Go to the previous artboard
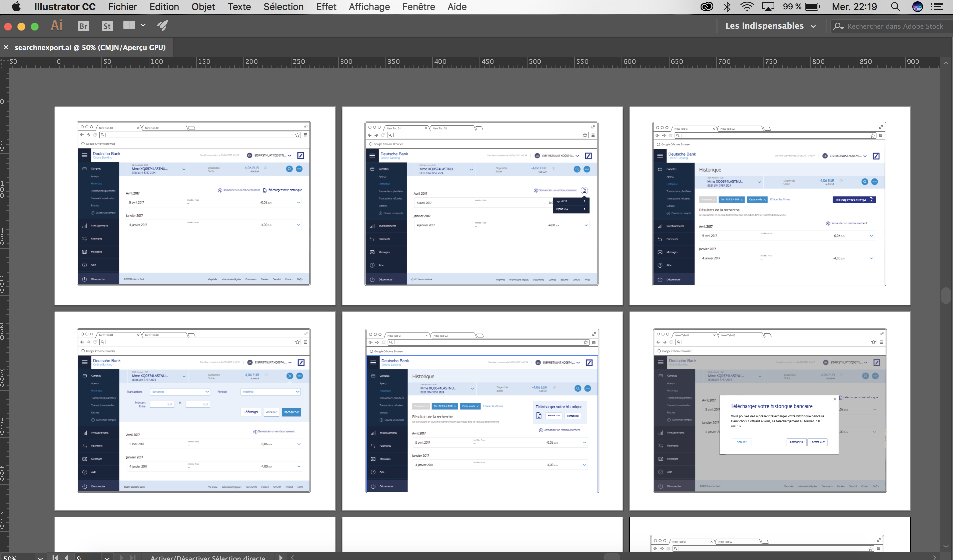 pos(67,557)
